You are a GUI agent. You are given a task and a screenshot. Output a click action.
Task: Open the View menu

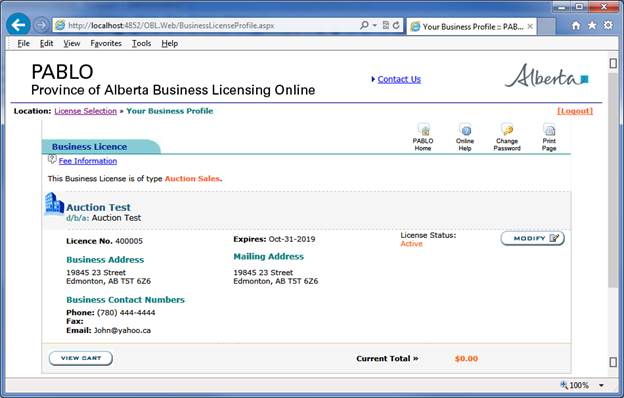click(x=72, y=43)
